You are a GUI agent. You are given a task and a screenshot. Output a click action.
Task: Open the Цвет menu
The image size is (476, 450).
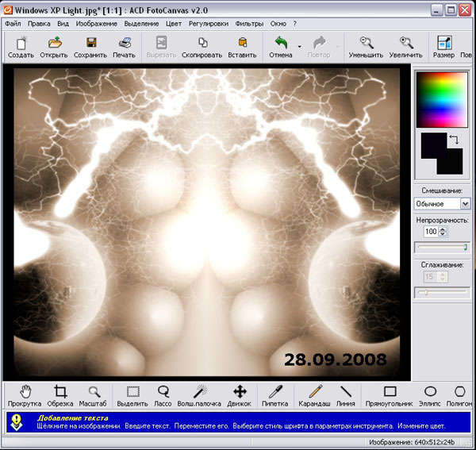(174, 24)
